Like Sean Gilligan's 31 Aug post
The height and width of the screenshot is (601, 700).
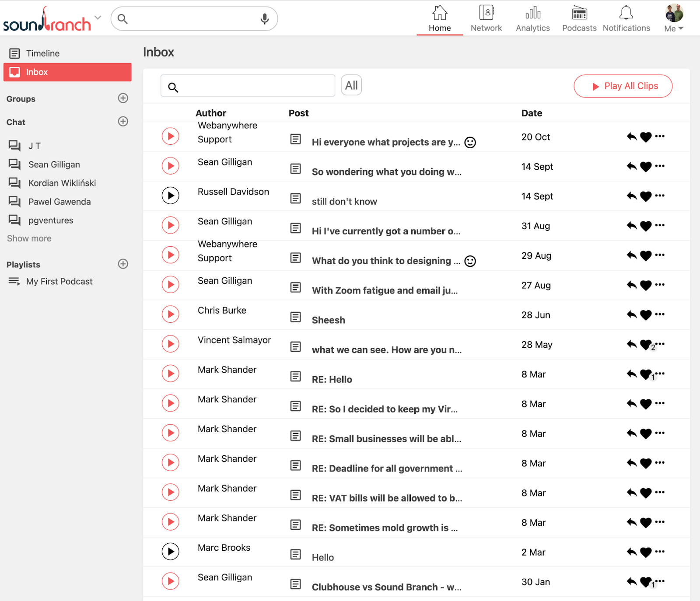(646, 226)
